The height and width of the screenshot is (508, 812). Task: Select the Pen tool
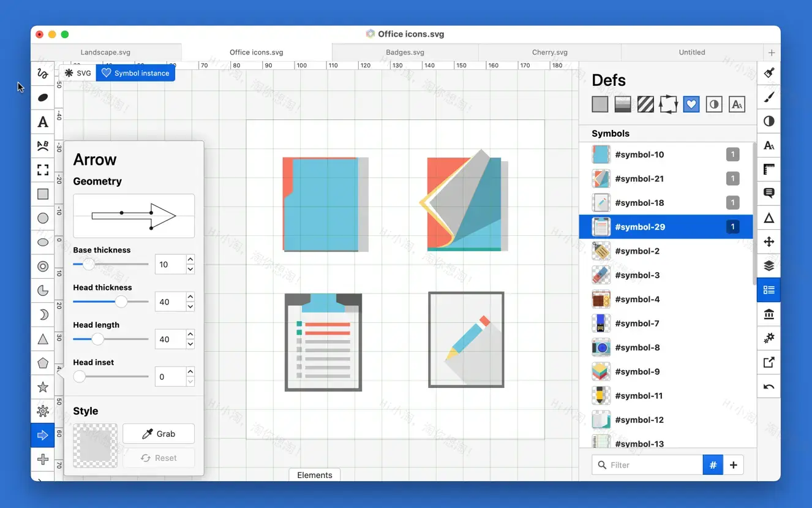click(43, 74)
